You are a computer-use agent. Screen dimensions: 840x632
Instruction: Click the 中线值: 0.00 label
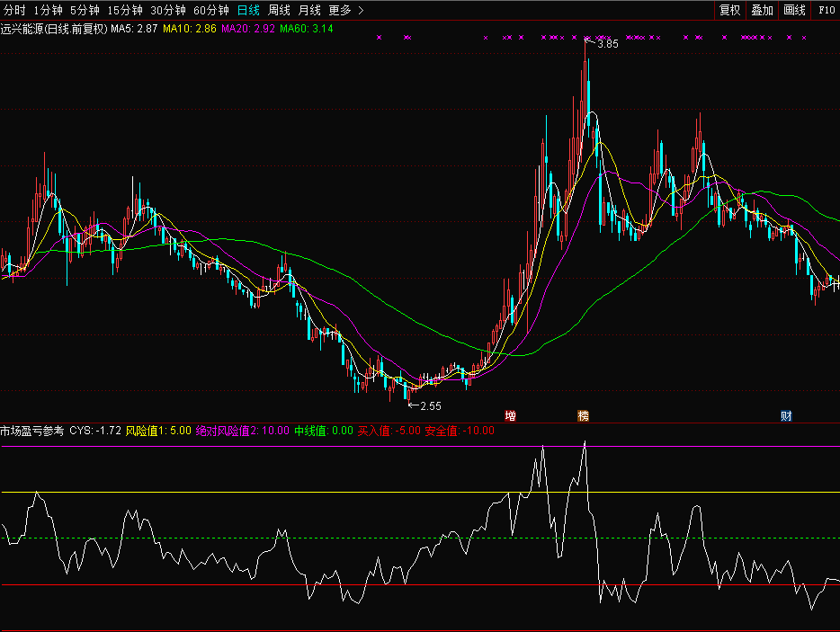[324, 431]
